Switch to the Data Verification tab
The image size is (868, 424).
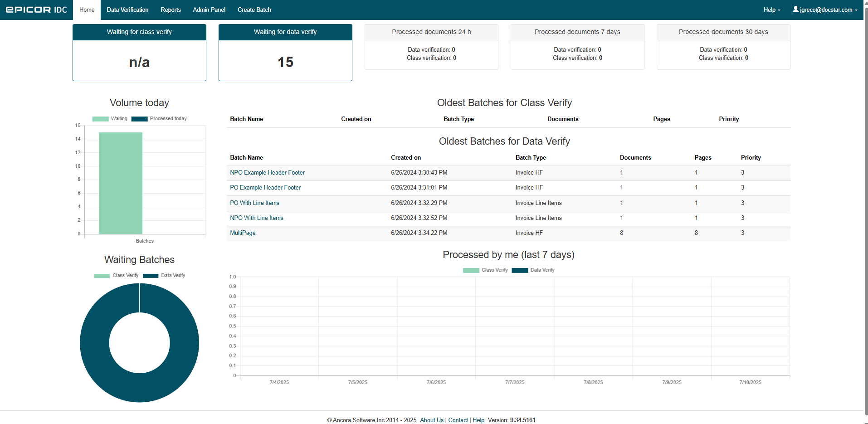[x=127, y=10]
